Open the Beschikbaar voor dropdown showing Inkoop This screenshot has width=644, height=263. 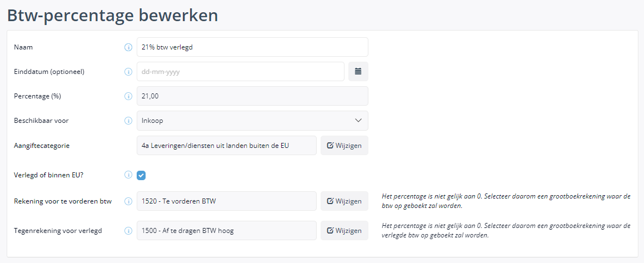coord(253,121)
